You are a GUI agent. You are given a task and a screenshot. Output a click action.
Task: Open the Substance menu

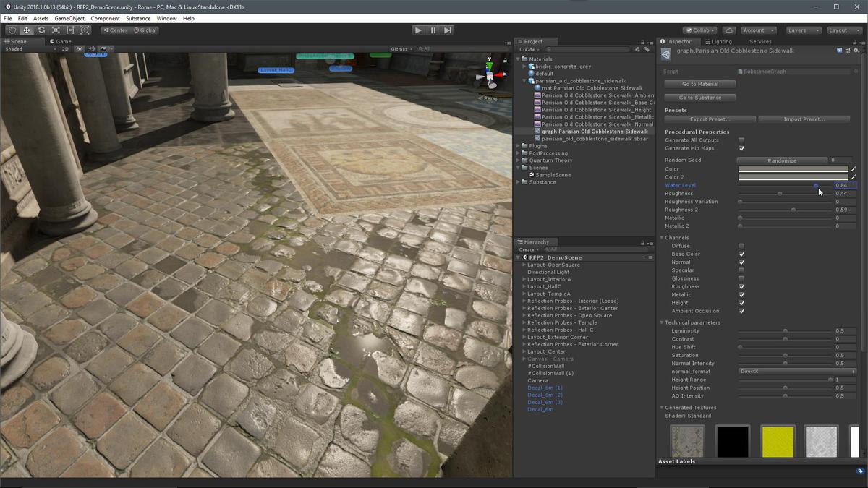pos(138,18)
